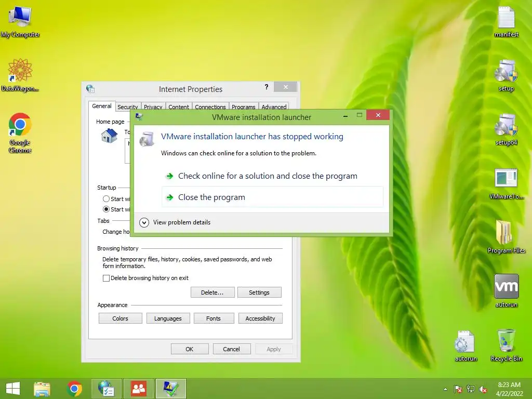Open the taskbar clock and date
The height and width of the screenshot is (399, 532).
coord(509,389)
